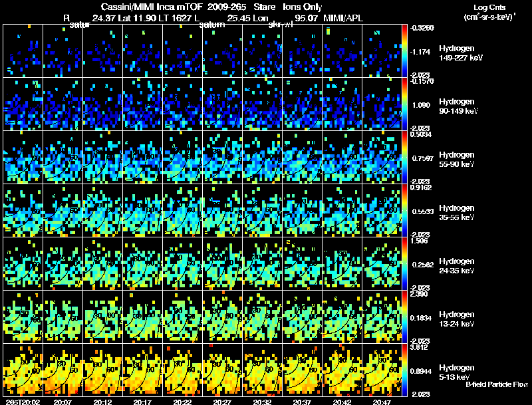Open the 55-90 keV panel at 20:47
Image resolution: width=532 pixels, height=405 pixels.
(382, 158)
